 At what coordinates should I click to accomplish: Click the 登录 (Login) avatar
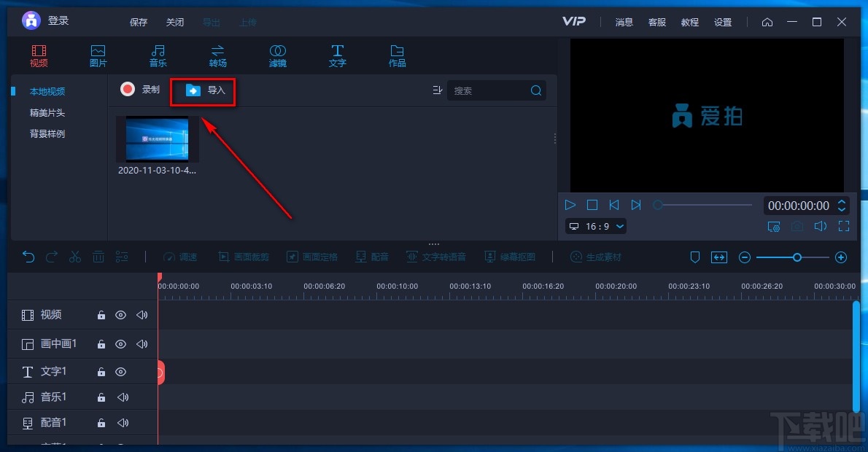(31, 20)
